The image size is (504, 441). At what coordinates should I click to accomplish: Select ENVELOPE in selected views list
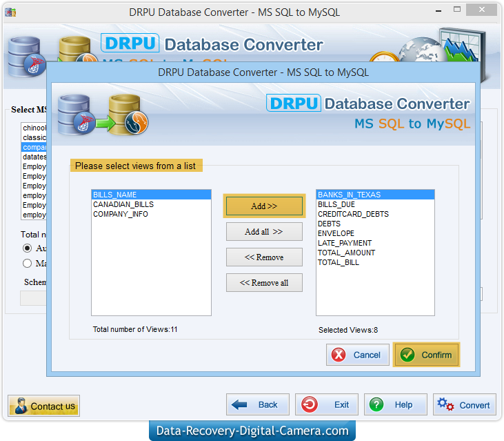376,233
